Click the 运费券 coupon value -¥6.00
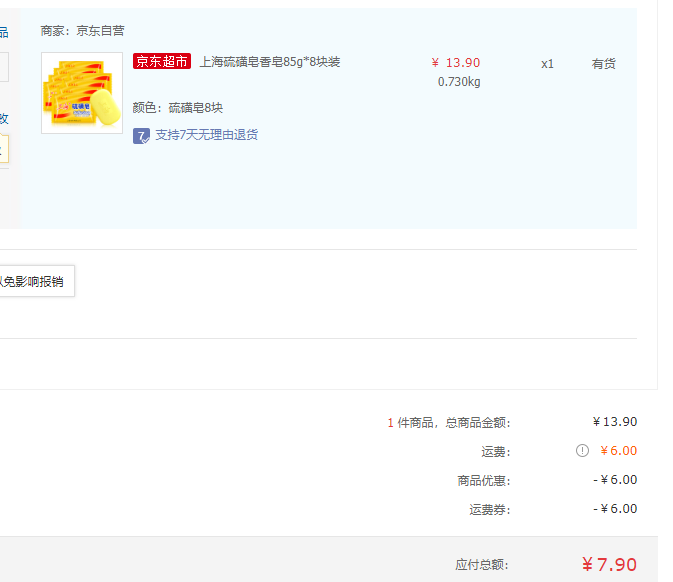673x582 pixels. coord(615,509)
